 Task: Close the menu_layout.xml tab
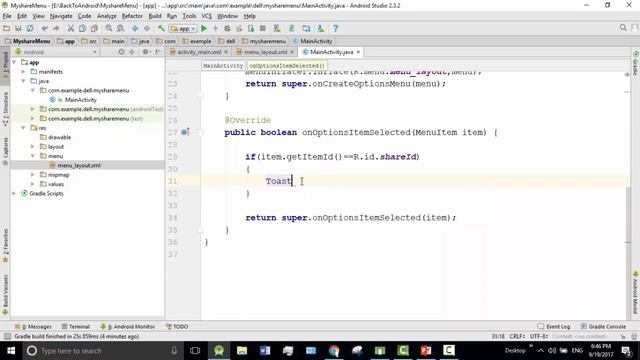coord(292,52)
